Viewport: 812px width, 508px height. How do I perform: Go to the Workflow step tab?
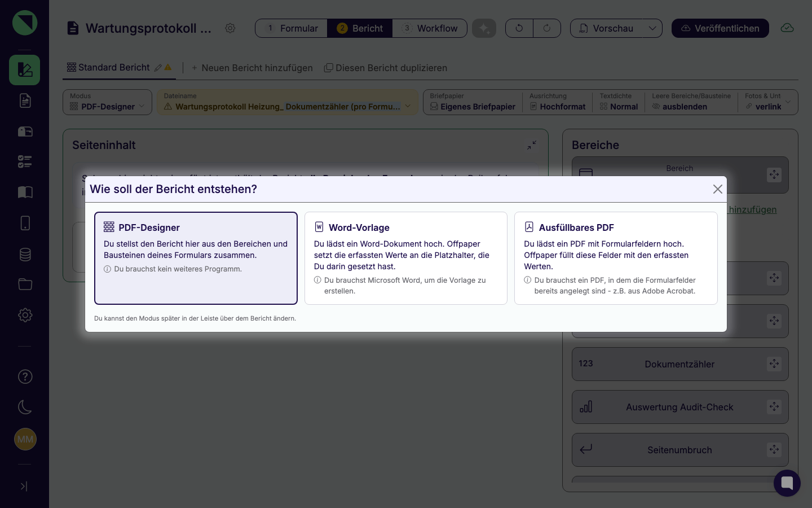[x=430, y=28]
